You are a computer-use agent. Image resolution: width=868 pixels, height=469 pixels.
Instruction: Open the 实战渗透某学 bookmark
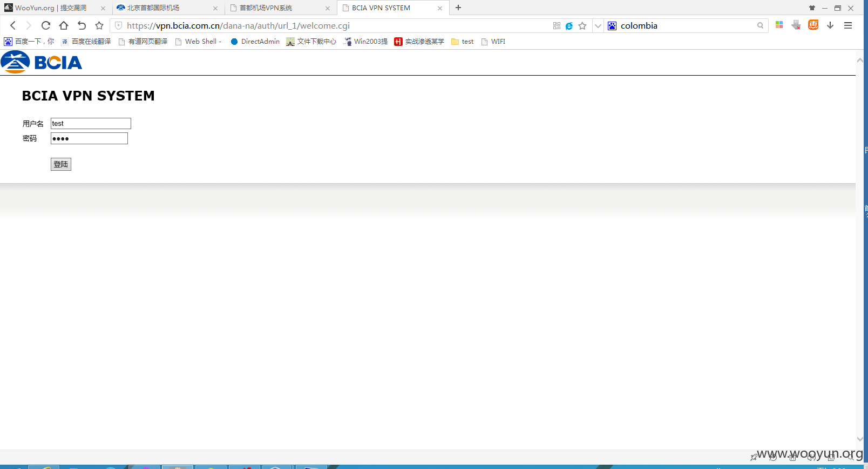419,42
